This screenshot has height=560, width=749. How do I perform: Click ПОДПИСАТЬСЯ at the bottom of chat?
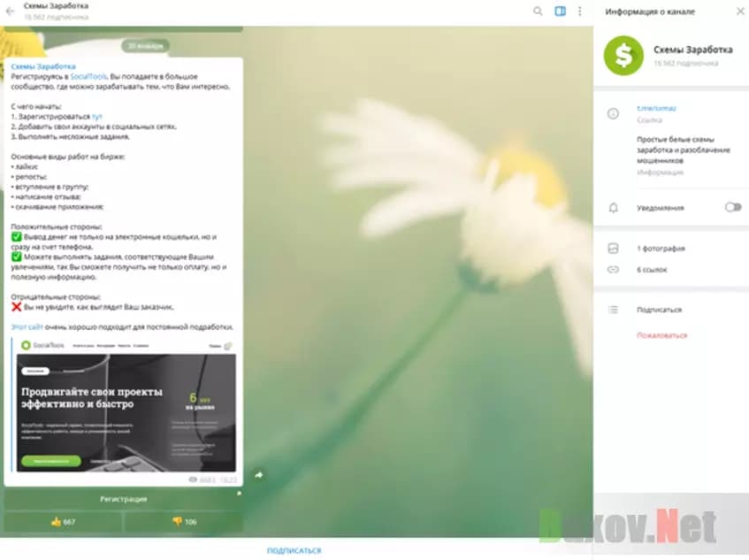[x=294, y=550]
